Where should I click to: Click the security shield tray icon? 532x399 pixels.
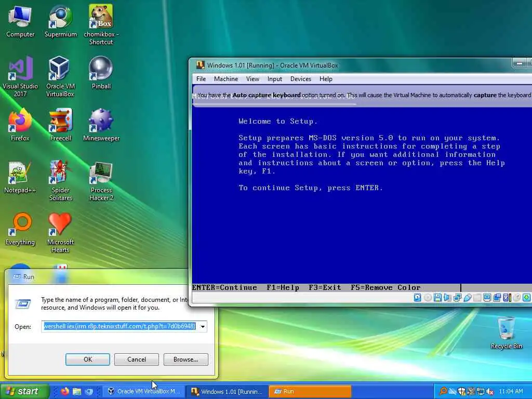point(462,391)
